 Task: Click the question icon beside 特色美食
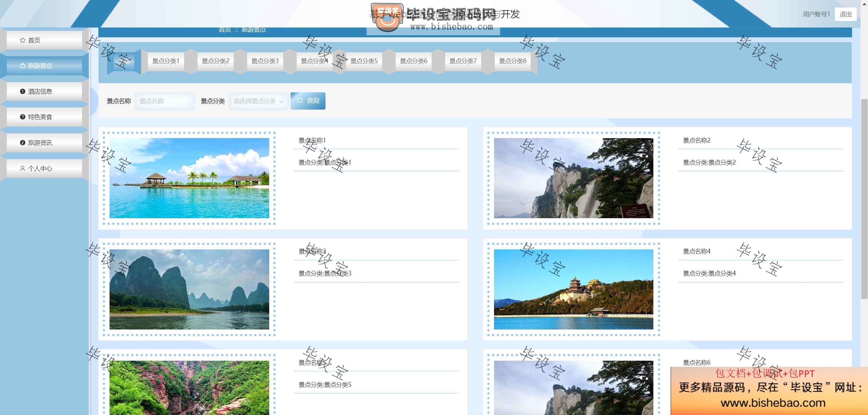[23, 117]
